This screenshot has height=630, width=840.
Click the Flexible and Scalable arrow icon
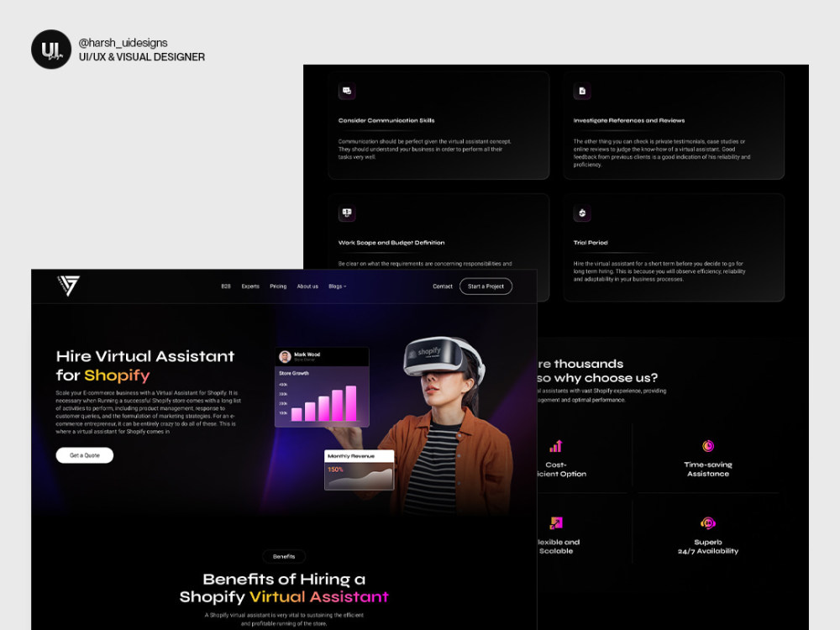pyautogui.click(x=556, y=522)
